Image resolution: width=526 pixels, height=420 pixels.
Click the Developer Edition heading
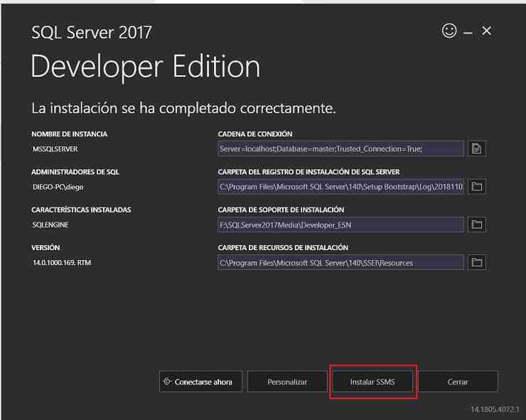(146, 67)
